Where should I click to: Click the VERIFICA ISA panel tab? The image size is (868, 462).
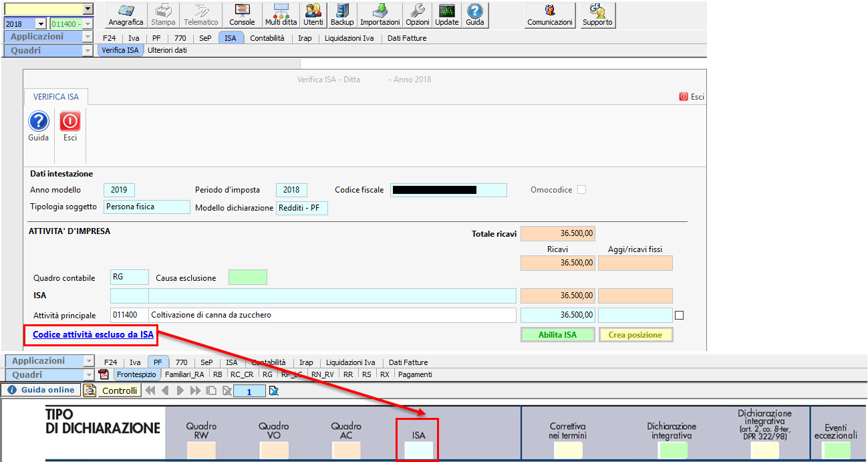56,96
